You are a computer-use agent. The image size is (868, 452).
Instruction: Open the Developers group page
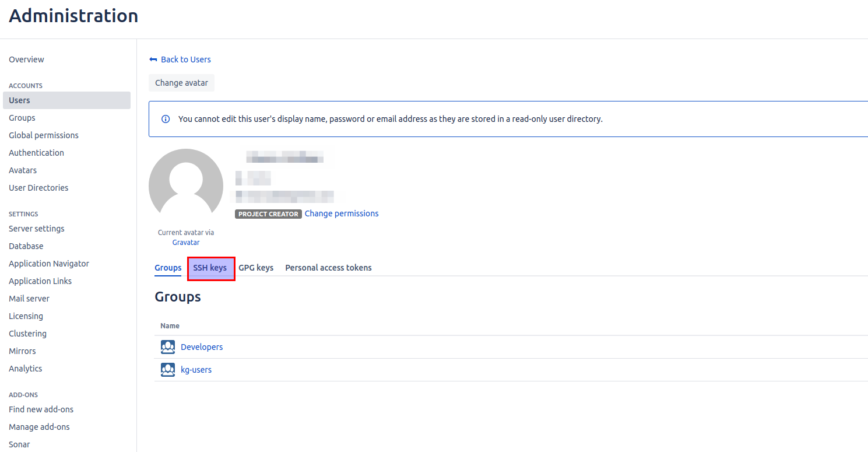tap(201, 346)
